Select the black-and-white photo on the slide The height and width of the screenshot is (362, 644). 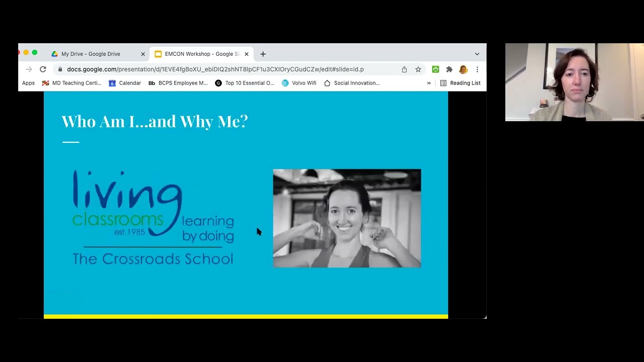click(x=347, y=218)
